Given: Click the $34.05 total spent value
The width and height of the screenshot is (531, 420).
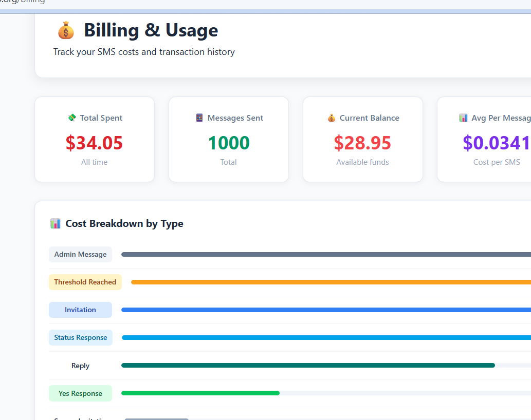Looking at the screenshot, I should [94, 143].
